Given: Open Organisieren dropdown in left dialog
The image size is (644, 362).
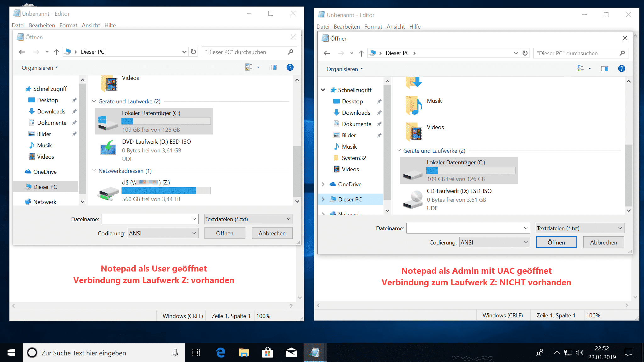Looking at the screenshot, I should [40, 68].
